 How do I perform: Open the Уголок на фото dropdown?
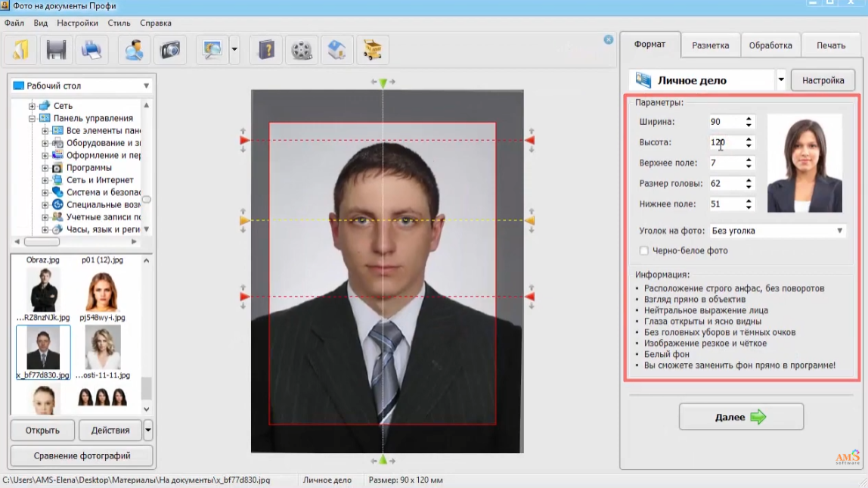pos(777,231)
